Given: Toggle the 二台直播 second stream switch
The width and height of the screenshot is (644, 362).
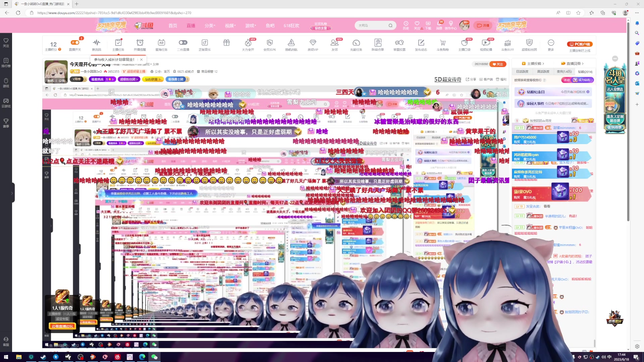Looking at the screenshot, I should [x=183, y=43].
